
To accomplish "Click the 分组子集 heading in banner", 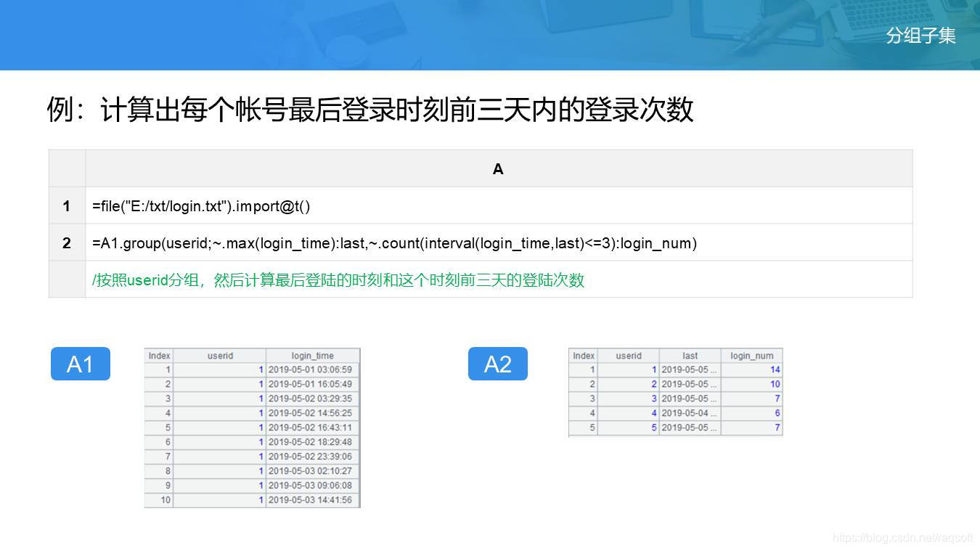I will (x=920, y=36).
